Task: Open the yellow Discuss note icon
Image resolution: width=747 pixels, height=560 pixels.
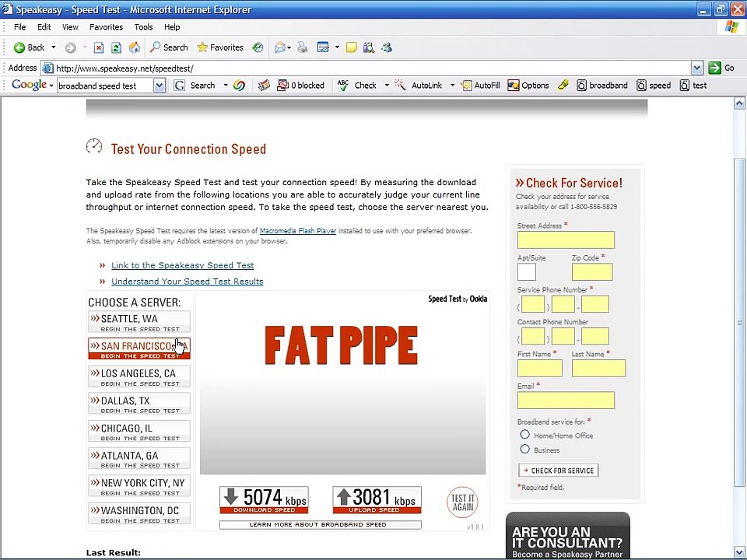Action: pos(352,47)
